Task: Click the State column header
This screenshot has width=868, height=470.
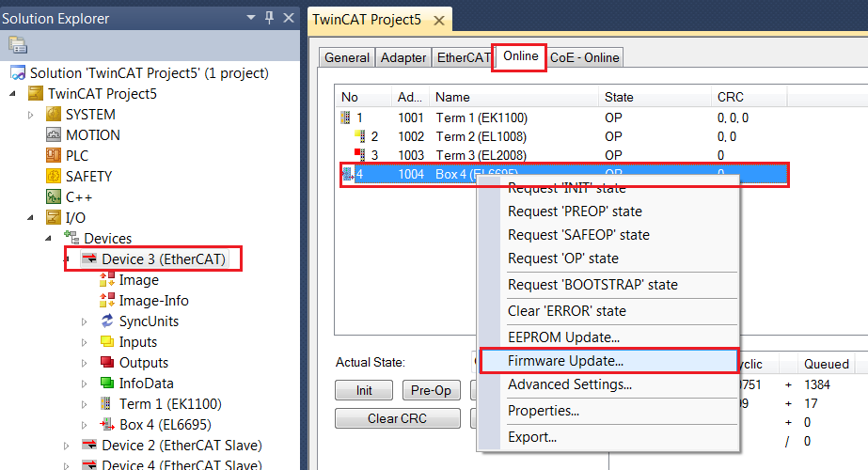Action: (x=655, y=97)
